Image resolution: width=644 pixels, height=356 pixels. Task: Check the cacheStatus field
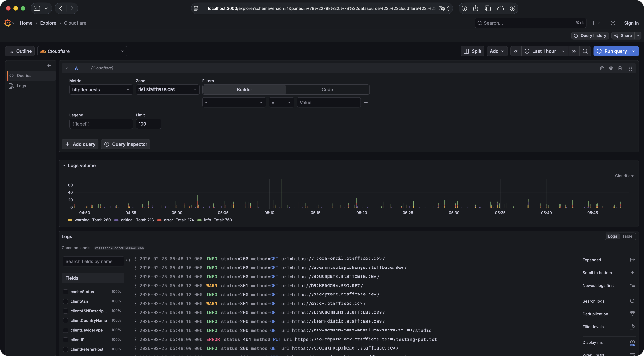(x=66, y=292)
